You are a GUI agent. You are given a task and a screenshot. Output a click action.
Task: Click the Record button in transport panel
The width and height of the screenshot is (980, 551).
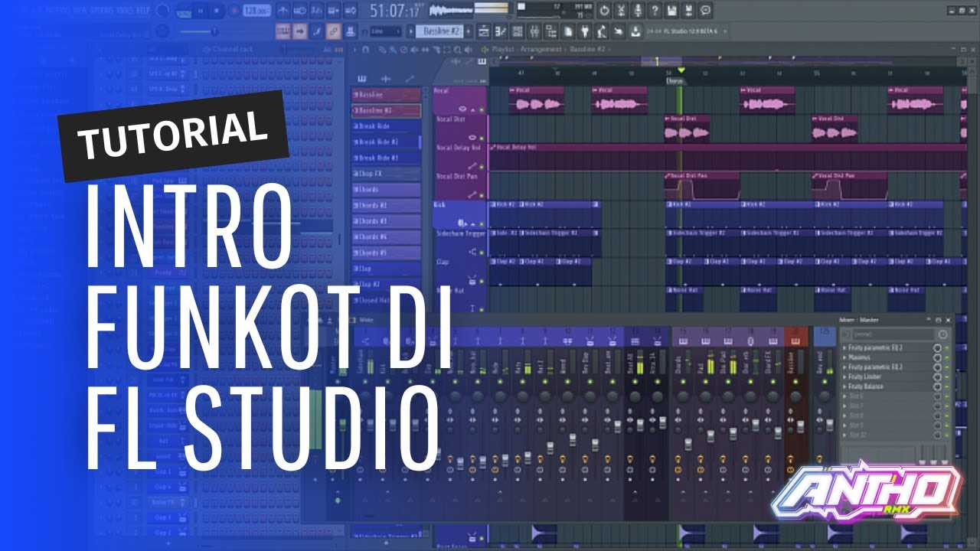point(234,11)
